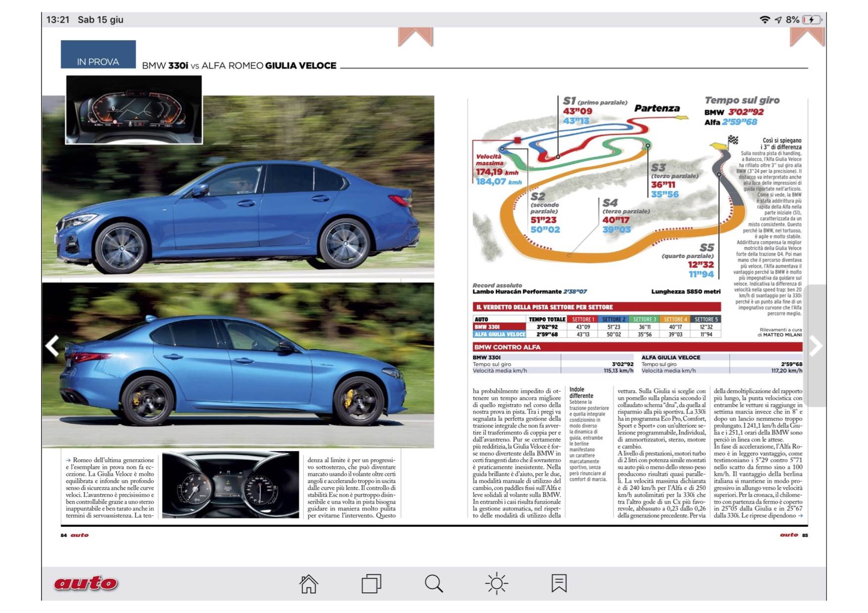Adjust brightness with the sun icon
Image resolution: width=868 pixels, height=613 pixels.
click(x=496, y=584)
